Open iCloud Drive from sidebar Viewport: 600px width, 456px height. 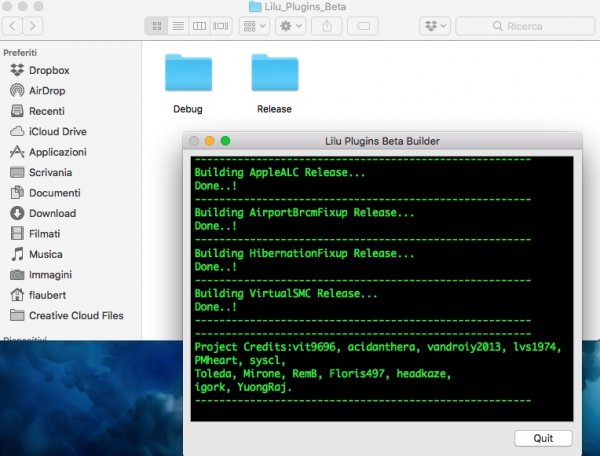click(x=57, y=131)
